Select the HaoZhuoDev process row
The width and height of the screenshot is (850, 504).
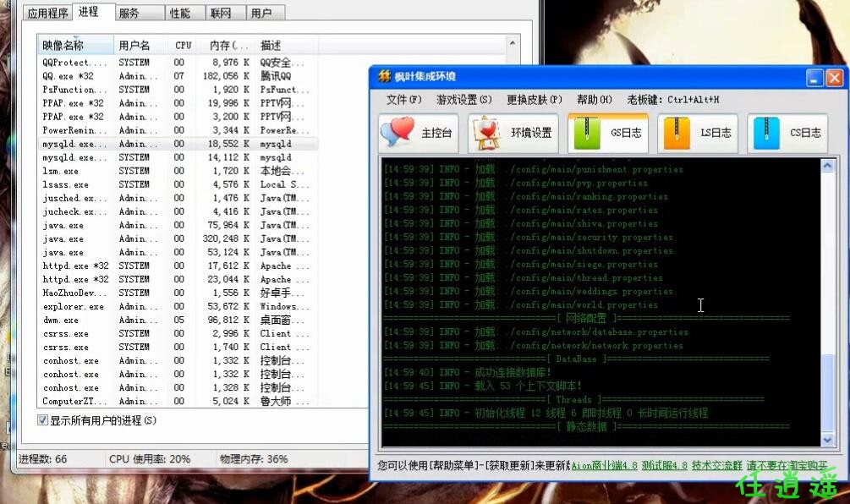pos(178,293)
